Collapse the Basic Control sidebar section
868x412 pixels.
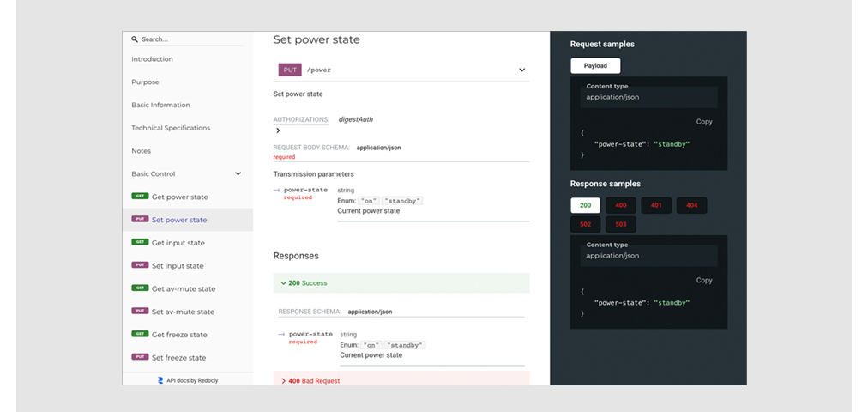238,173
